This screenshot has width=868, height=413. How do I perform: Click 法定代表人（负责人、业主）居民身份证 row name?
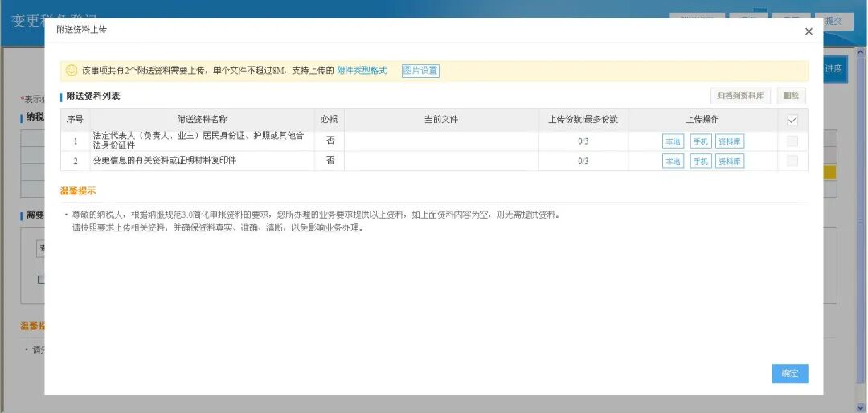click(199, 141)
